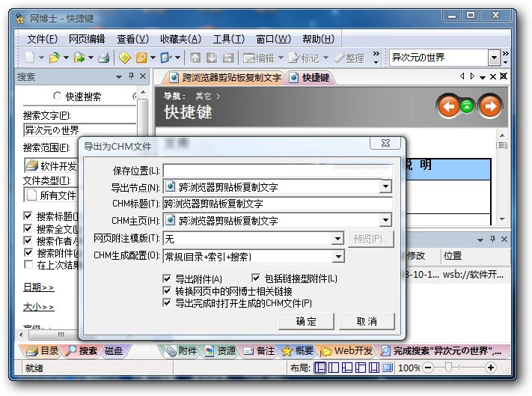
Task: Click the move down arrow toolbar icon
Action: click(x=212, y=58)
